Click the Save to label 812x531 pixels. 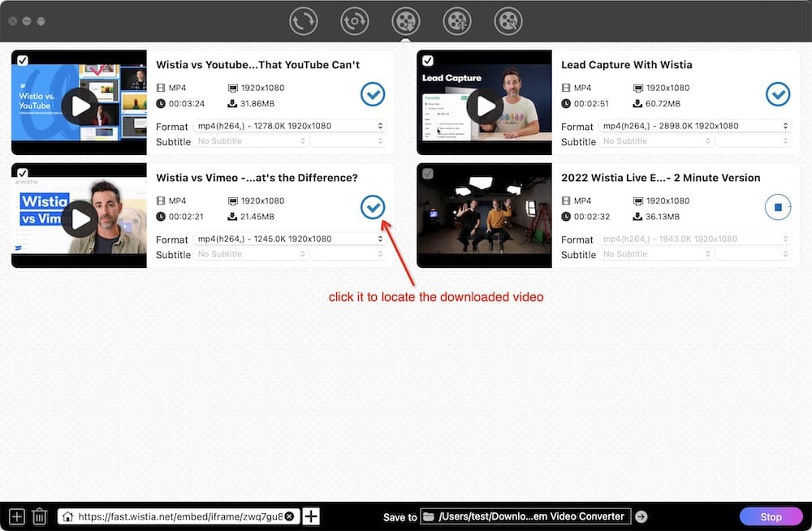(x=400, y=517)
